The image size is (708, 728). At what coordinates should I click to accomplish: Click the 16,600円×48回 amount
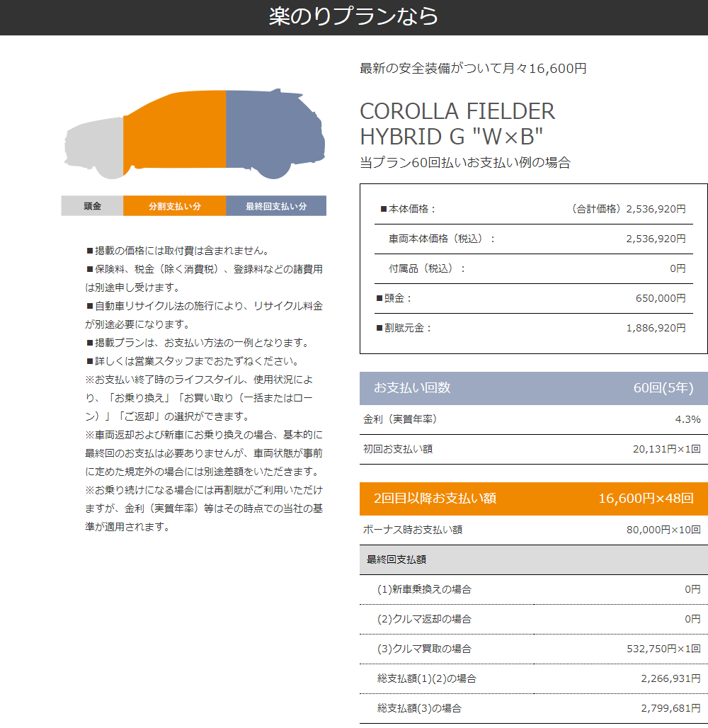[646, 498]
